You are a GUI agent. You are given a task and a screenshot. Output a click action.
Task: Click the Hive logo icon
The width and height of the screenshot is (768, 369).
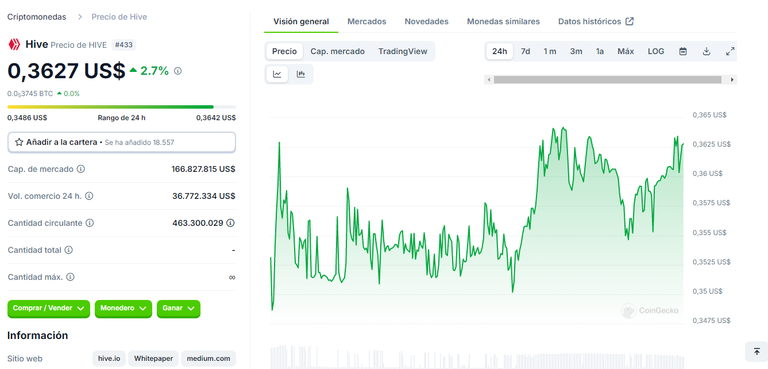click(14, 45)
